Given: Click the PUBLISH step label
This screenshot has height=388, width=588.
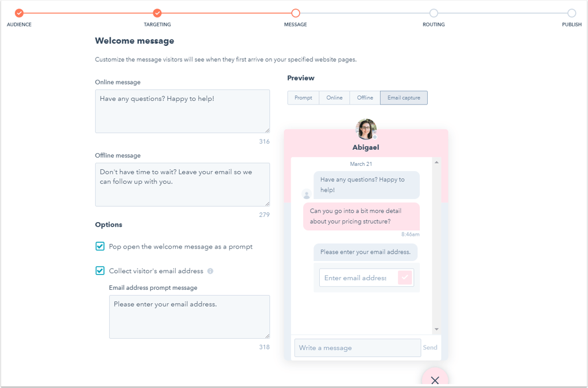Looking at the screenshot, I should pyautogui.click(x=571, y=24).
